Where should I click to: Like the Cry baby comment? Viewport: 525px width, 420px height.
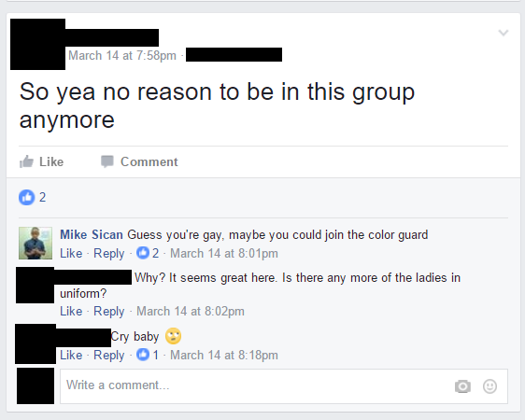tap(71, 355)
